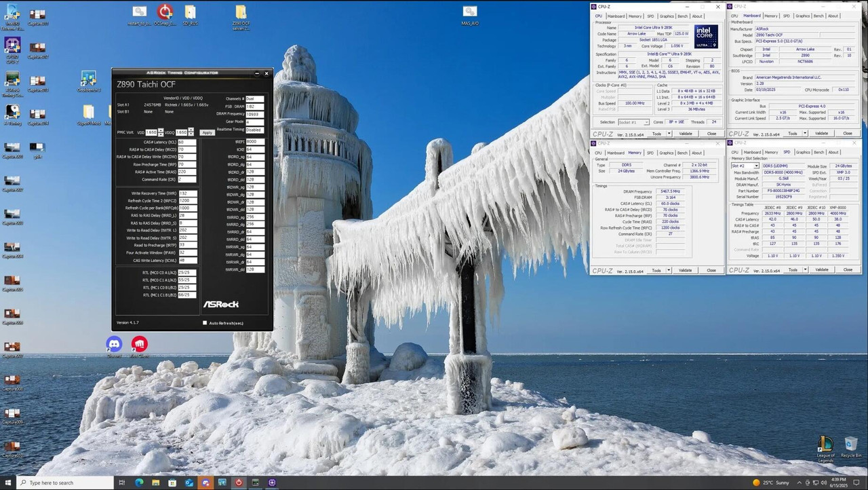Switch to Mainboard tab in CPU-Z SPD window
Screen dimensions: 868x490
pos(752,153)
